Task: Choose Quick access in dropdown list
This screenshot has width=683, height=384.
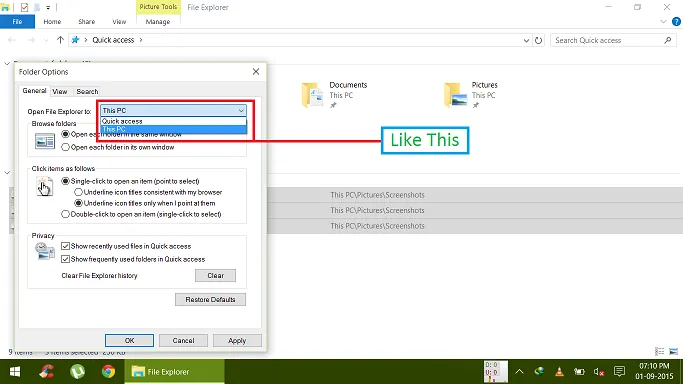Action: pos(173,121)
